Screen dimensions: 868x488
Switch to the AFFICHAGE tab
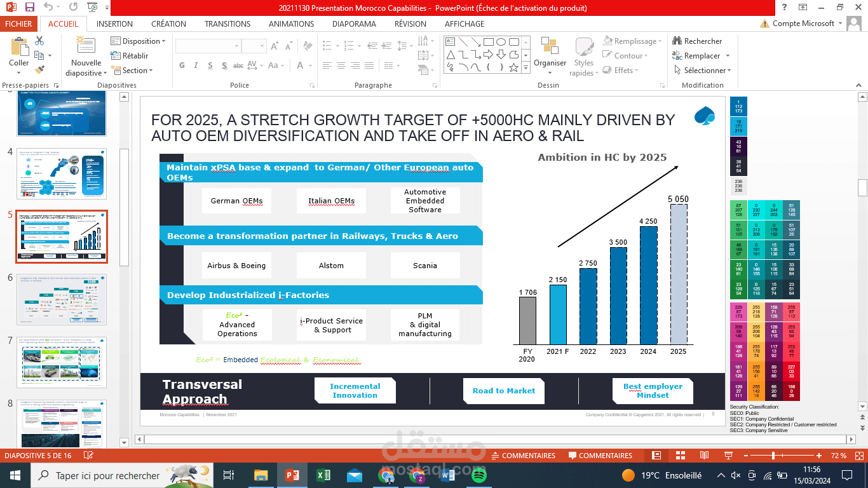pyautogui.click(x=465, y=24)
